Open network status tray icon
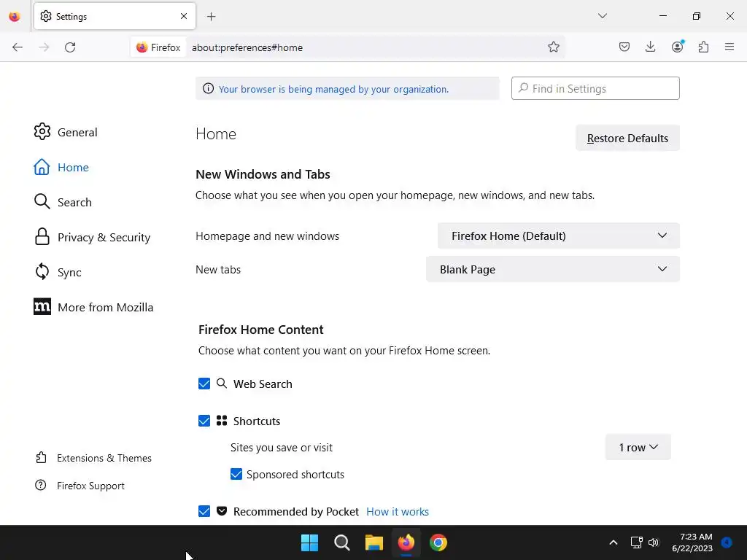 [x=636, y=542]
